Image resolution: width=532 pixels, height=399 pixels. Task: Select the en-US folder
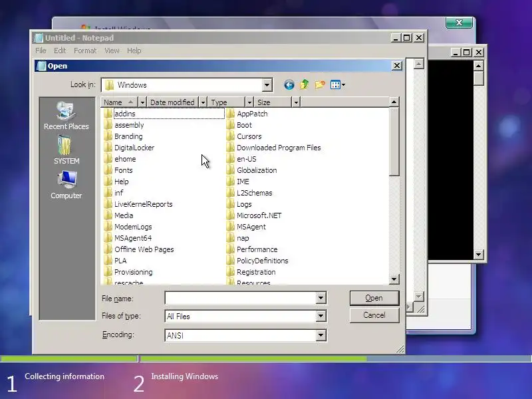(x=241, y=159)
